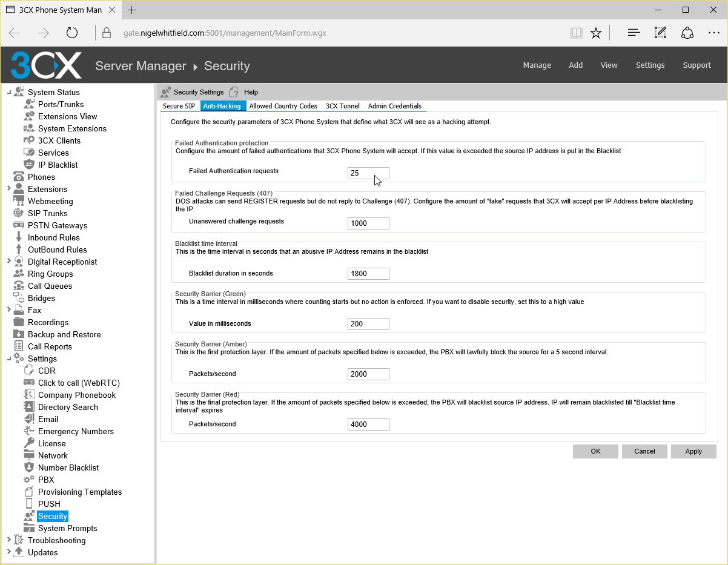Open Number Blacklist in the tree
The height and width of the screenshot is (565, 728).
coord(68,468)
